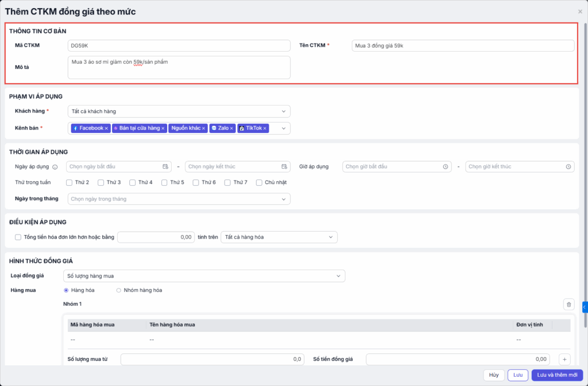The image size is (588, 386).
Task: Expand the Loại đồng giá dropdown
Action: click(x=204, y=276)
